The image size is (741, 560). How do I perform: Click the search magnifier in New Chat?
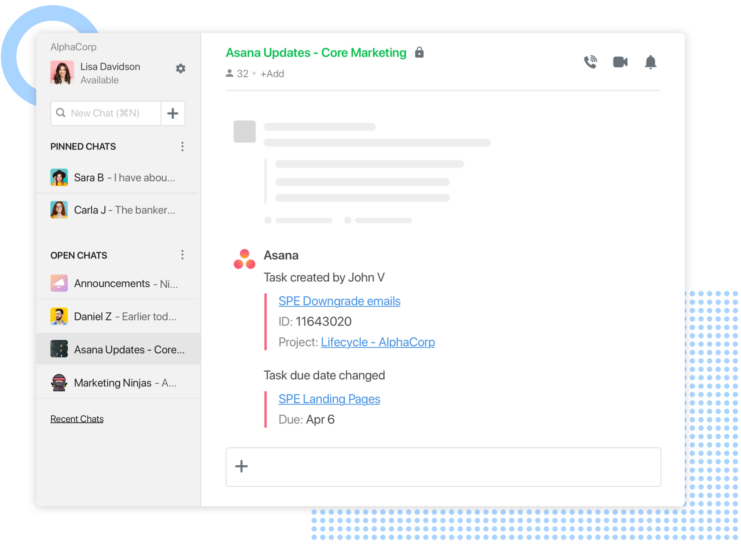click(61, 113)
